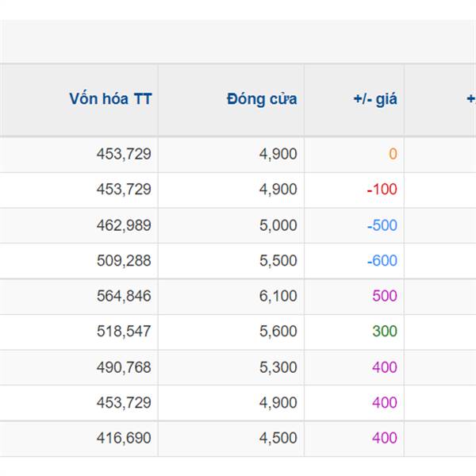The height and width of the screenshot is (476, 476).
Task: Select the 518,547 market cap cell
Action: point(124,331)
